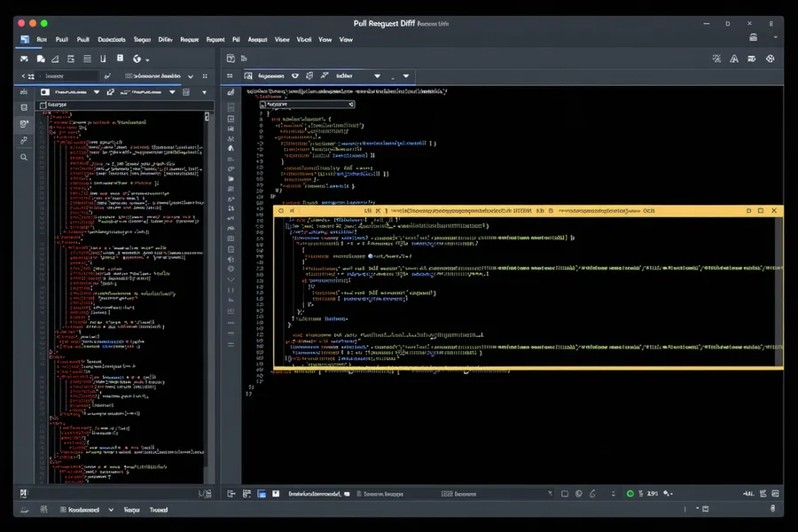Click the envelope icon in the toolbar
Viewport: 798px width, 532px height.
pos(24,59)
